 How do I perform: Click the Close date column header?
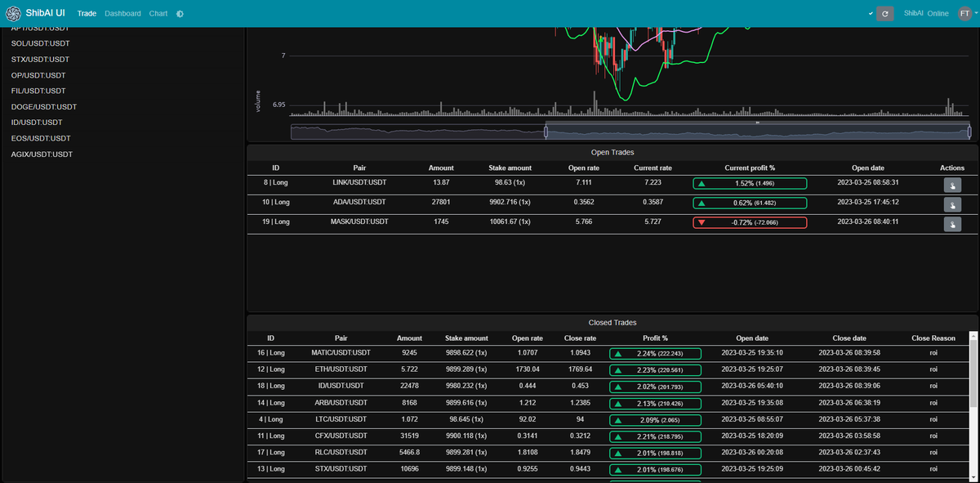pos(850,338)
